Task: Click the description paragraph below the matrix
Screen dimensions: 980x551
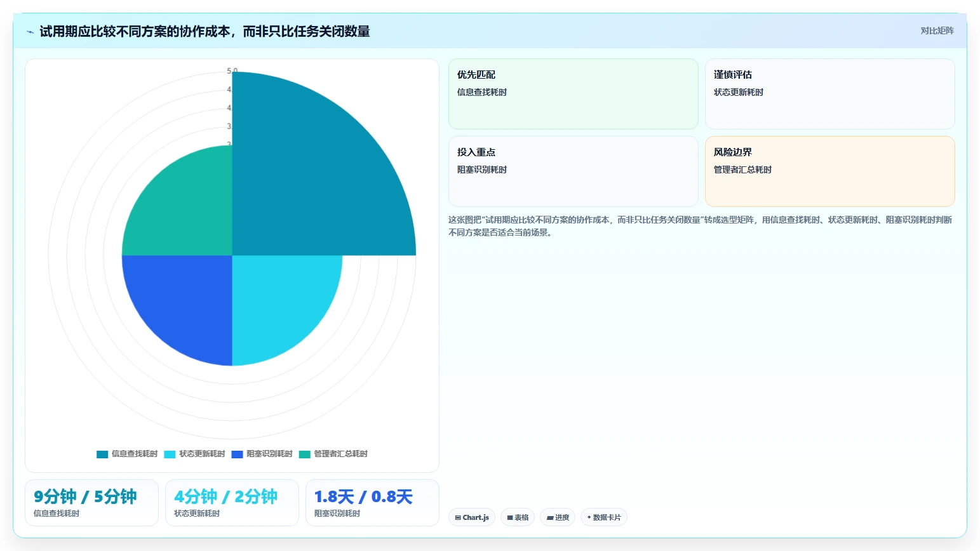Action: pos(701,226)
